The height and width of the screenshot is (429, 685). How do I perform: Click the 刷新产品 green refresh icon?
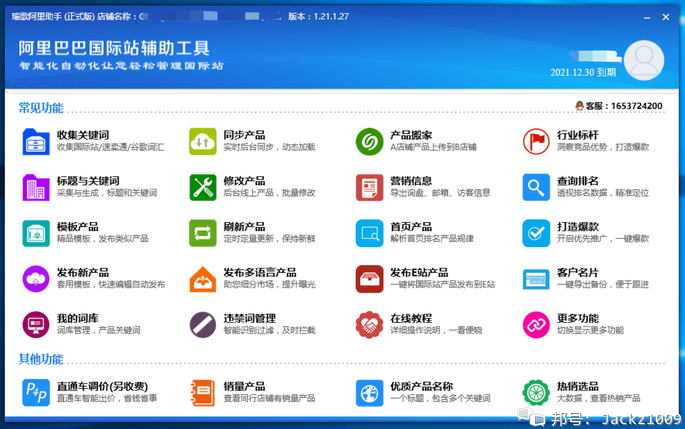[x=203, y=233]
